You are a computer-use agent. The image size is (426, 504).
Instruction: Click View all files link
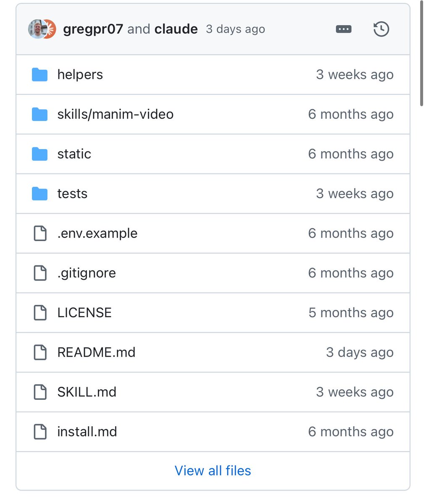tap(213, 471)
